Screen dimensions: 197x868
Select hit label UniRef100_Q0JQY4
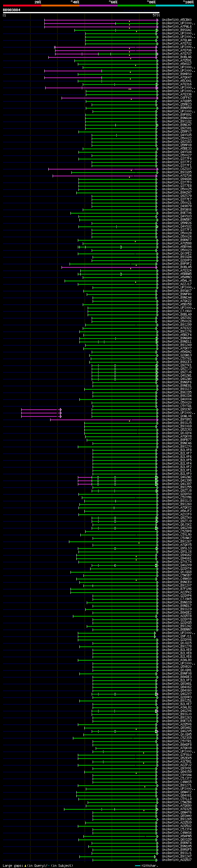176,433
